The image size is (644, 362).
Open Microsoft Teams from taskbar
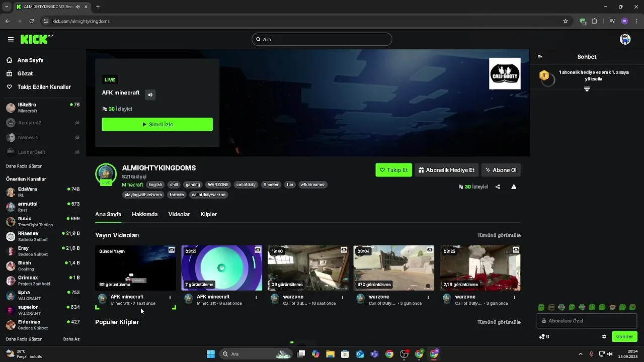[x=374, y=354]
